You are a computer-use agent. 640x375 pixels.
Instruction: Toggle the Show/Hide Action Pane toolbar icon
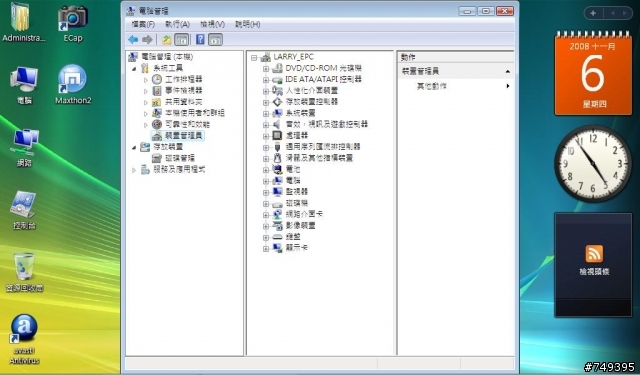216,40
